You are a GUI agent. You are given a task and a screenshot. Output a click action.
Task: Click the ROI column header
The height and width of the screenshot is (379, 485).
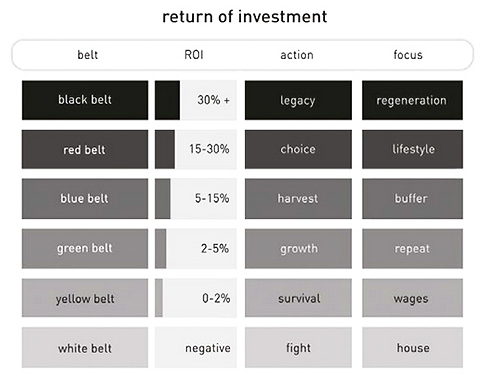coord(194,55)
